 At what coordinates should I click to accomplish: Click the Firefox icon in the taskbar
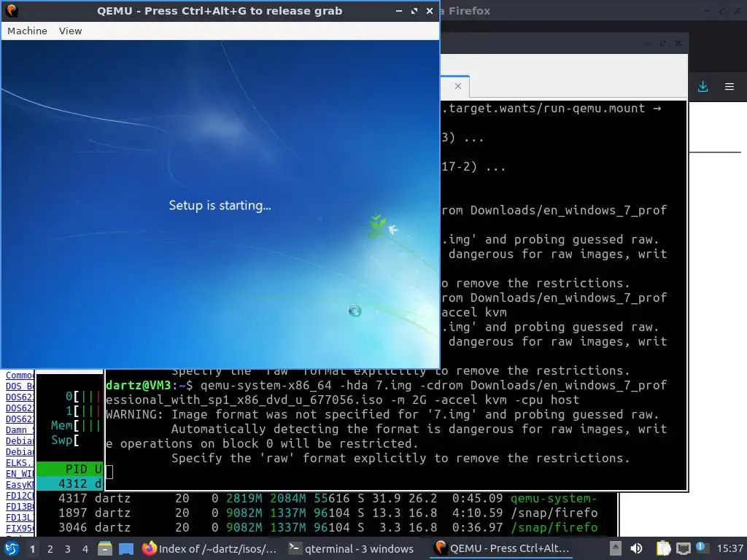[149, 548]
